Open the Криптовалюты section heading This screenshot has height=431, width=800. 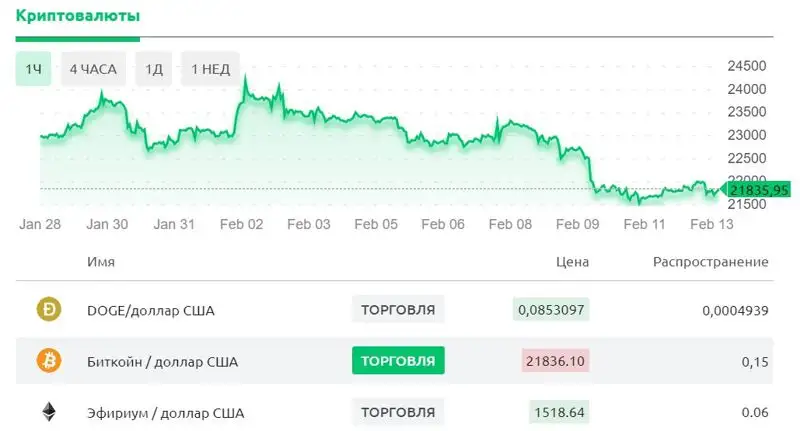pos(77,17)
